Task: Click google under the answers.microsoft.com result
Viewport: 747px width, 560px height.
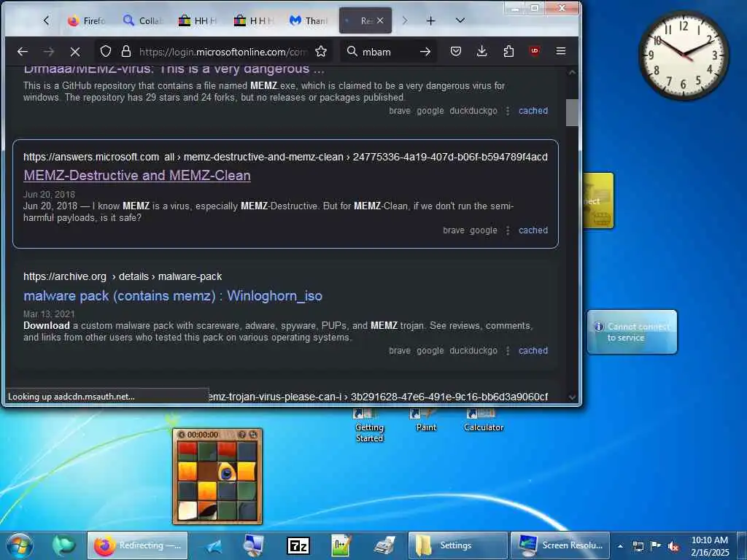Action: tap(484, 230)
